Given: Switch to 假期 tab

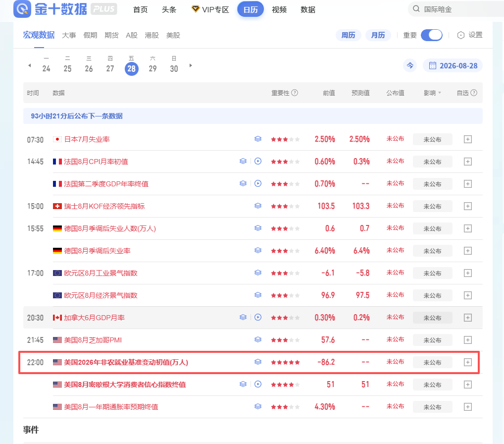Looking at the screenshot, I should click(90, 35).
